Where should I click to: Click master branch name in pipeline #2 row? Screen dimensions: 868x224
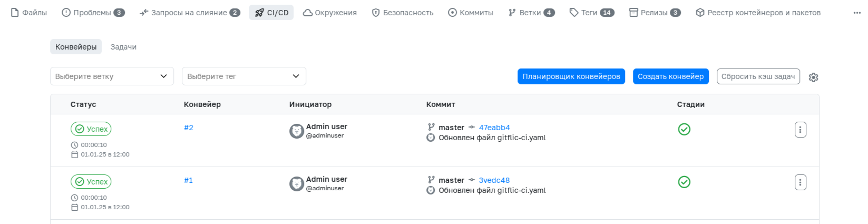[451, 128]
